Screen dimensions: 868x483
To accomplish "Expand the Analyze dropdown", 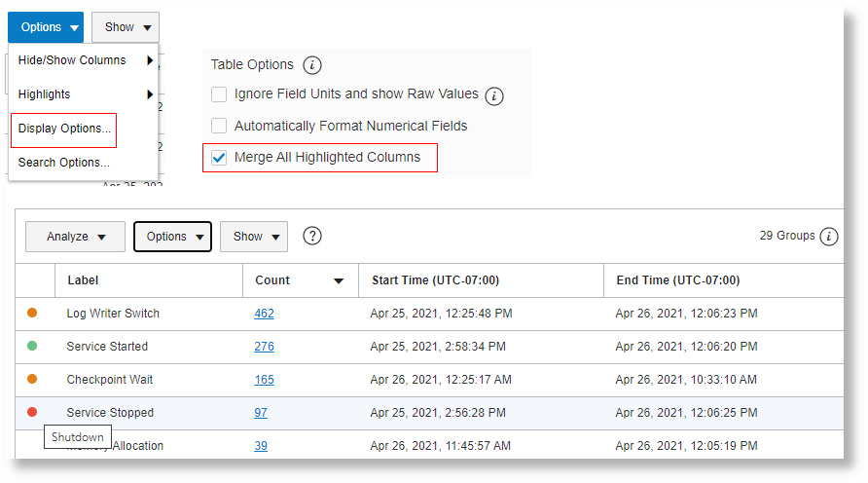I will (76, 237).
